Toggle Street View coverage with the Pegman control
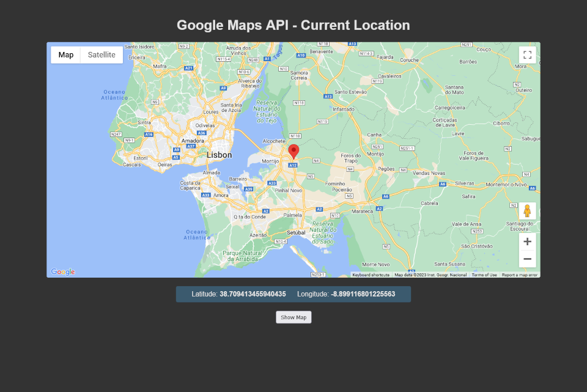The height and width of the screenshot is (392, 587). click(527, 211)
